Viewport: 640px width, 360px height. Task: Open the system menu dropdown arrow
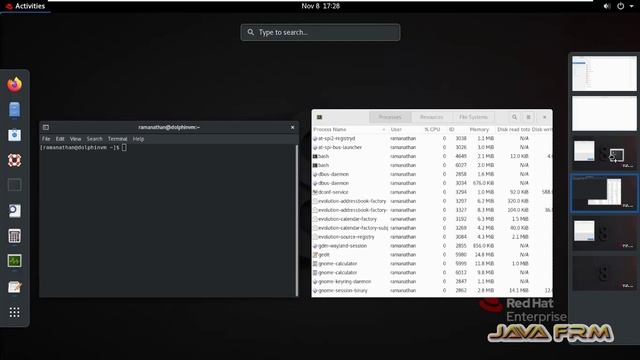click(x=631, y=6)
